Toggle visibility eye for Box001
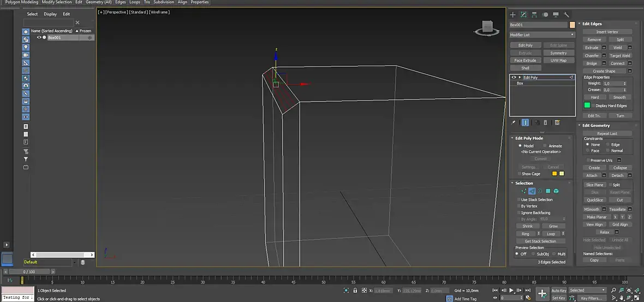The image size is (644, 302). point(39,38)
